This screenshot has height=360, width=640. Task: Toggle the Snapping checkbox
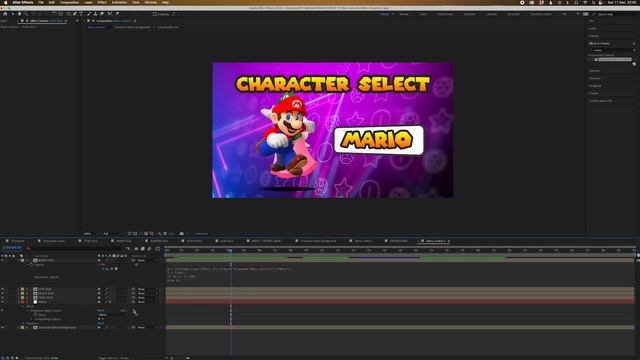[155, 14]
